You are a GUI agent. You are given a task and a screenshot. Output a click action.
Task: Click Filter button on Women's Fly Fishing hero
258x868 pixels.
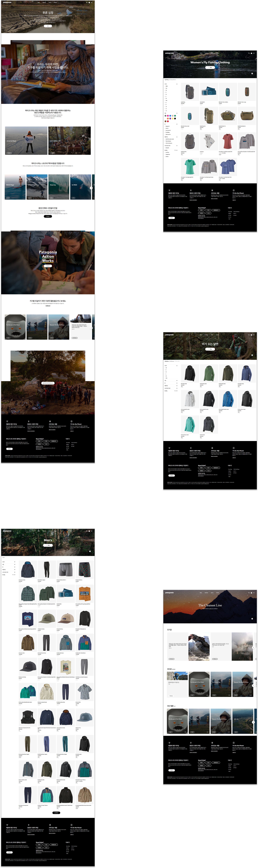pos(210,67)
